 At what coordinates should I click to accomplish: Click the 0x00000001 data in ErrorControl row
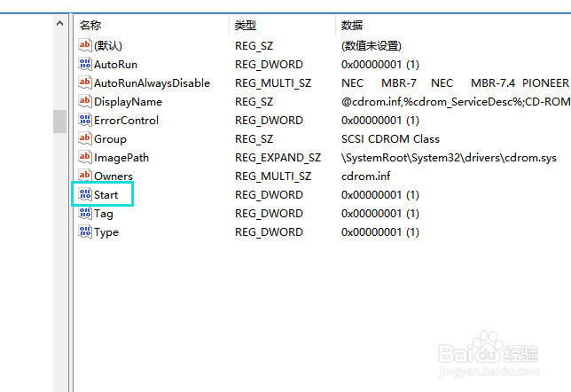point(380,121)
